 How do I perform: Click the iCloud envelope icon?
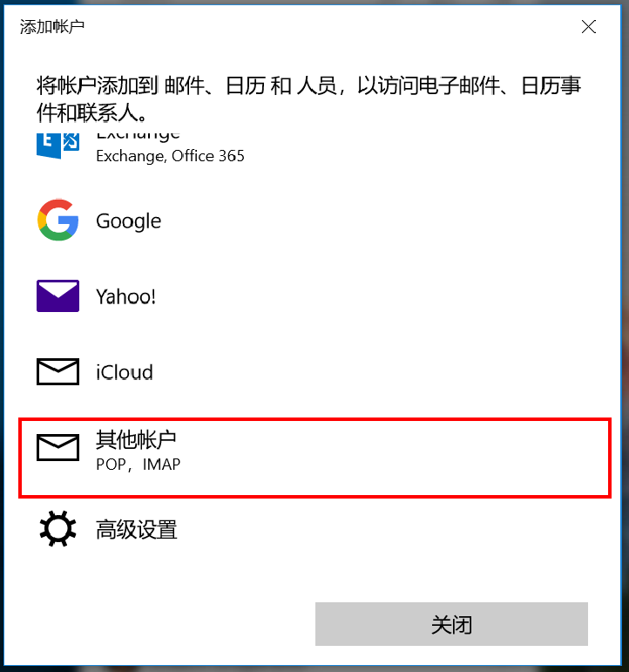[57, 371]
